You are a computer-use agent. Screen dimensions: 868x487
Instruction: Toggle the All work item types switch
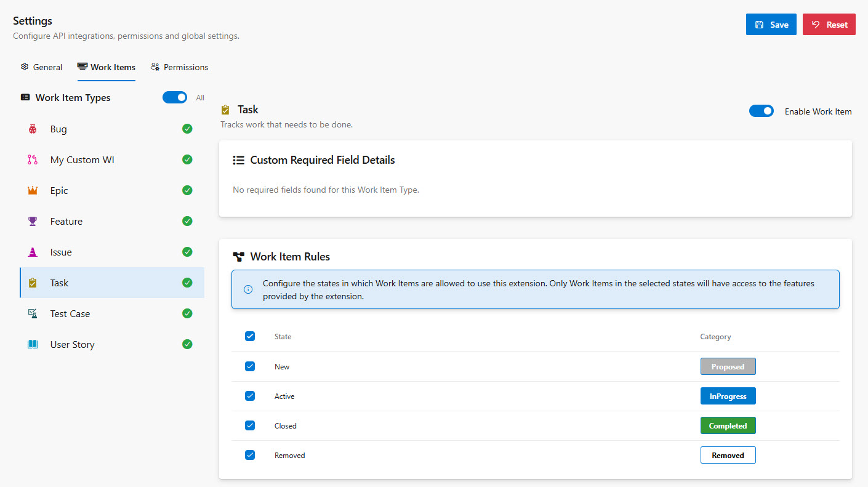[x=175, y=97]
